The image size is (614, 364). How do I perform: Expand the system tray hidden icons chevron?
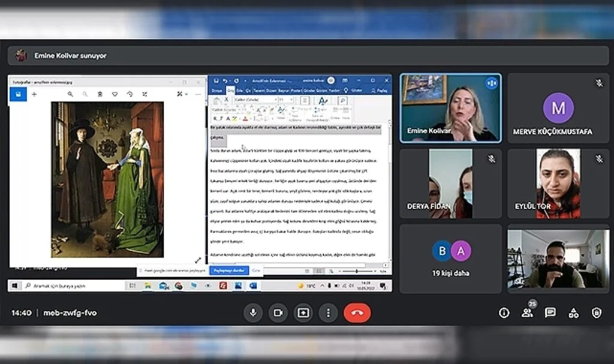click(322, 285)
